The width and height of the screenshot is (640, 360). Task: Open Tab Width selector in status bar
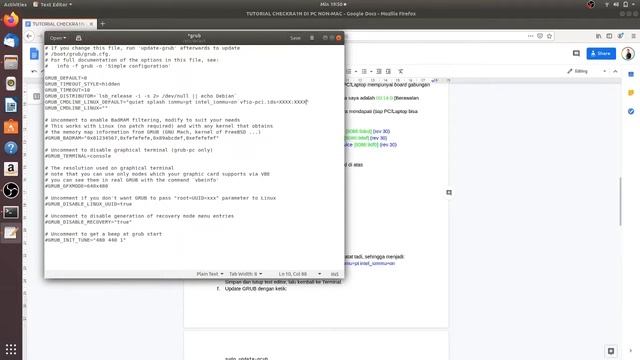pyautogui.click(x=245, y=274)
